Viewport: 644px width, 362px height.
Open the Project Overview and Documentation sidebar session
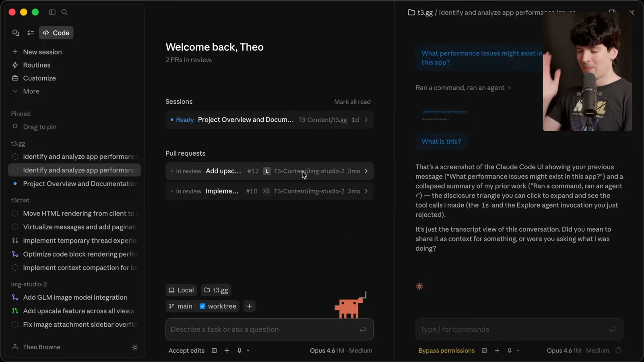pyautogui.click(x=74, y=183)
